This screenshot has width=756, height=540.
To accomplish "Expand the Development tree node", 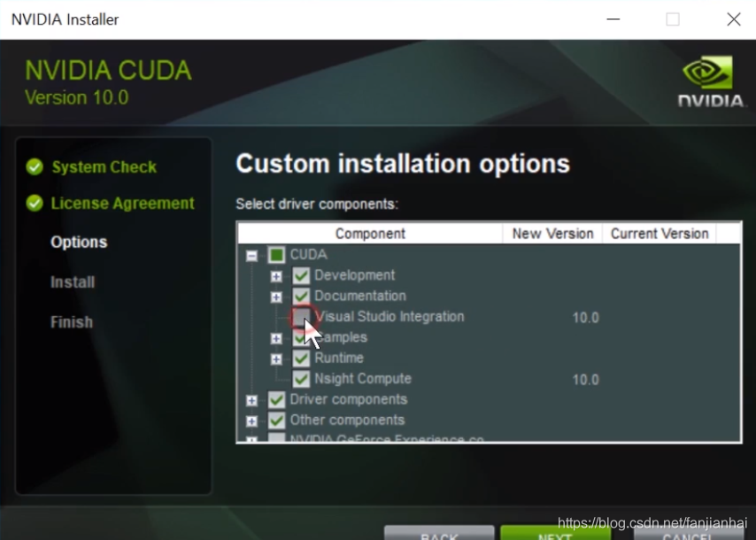I will point(276,276).
